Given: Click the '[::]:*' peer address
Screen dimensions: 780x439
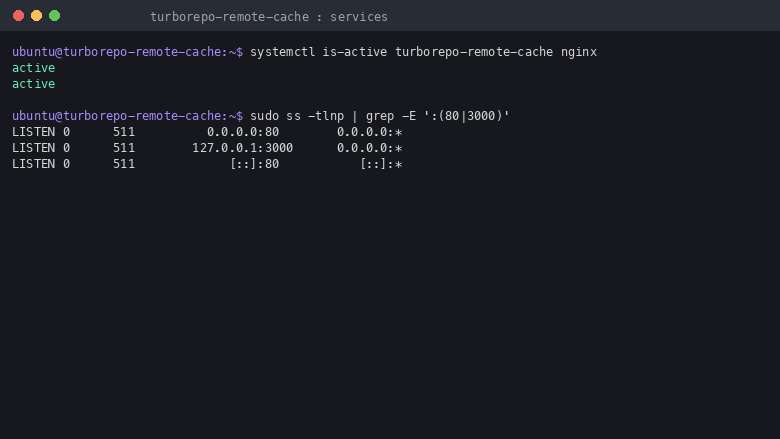Looking at the screenshot, I should pos(381,164).
